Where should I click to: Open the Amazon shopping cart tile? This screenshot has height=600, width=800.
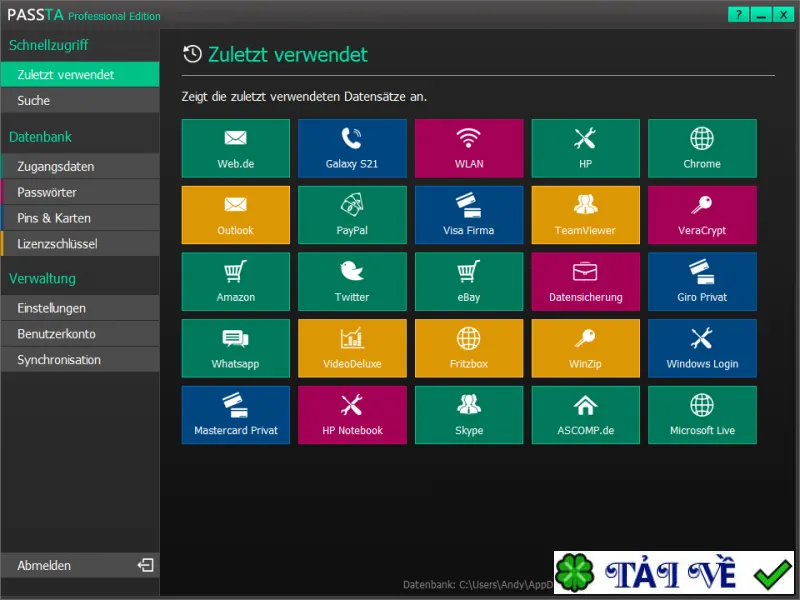[x=236, y=282]
